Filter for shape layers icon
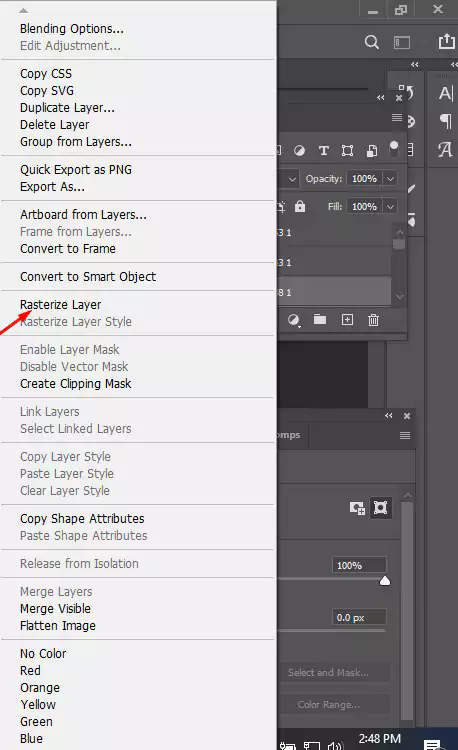This screenshot has height=750, width=458. (348, 151)
